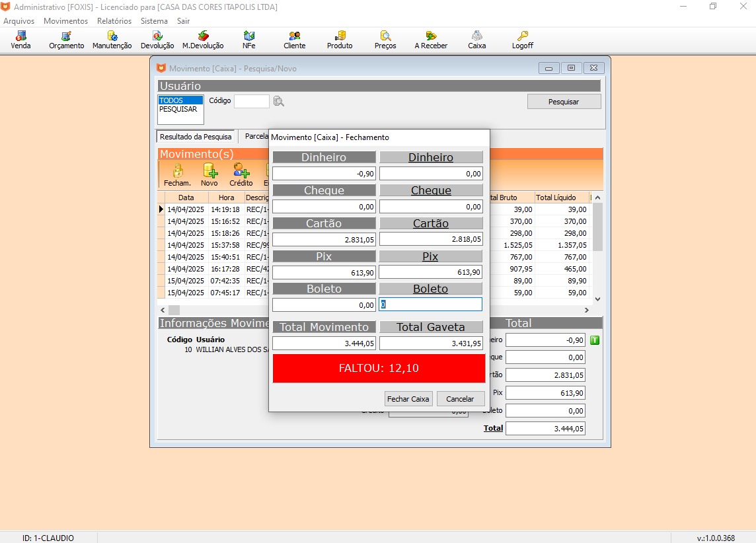
Task: Click the Pesquisar button
Action: coord(564,102)
